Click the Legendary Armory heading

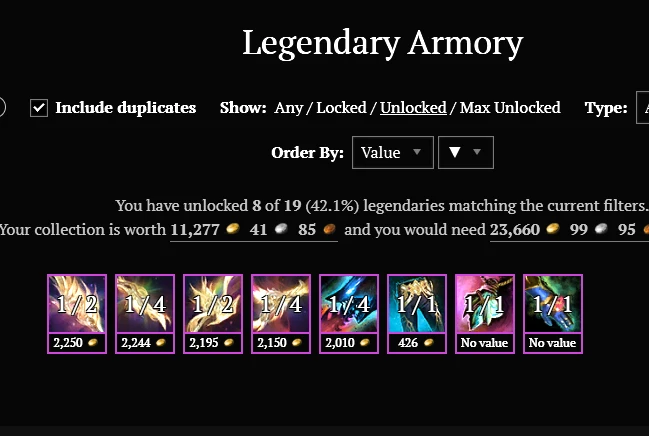pyautogui.click(x=382, y=43)
